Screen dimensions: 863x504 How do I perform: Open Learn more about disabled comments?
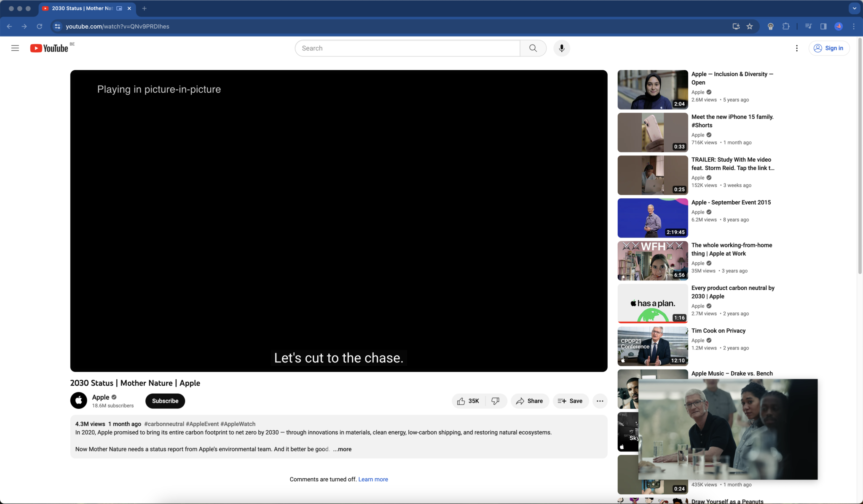373,479
